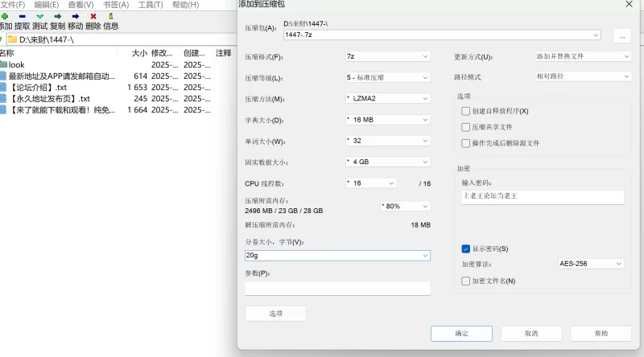
Task: Open the 帮助(H) menu
Action: click(185, 5)
